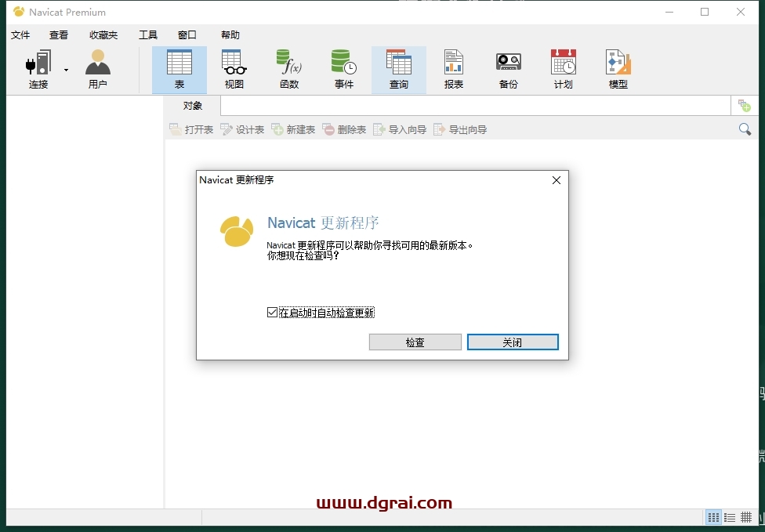Select the 对象 tab
The height and width of the screenshot is (532, 765).
(193, 106)
